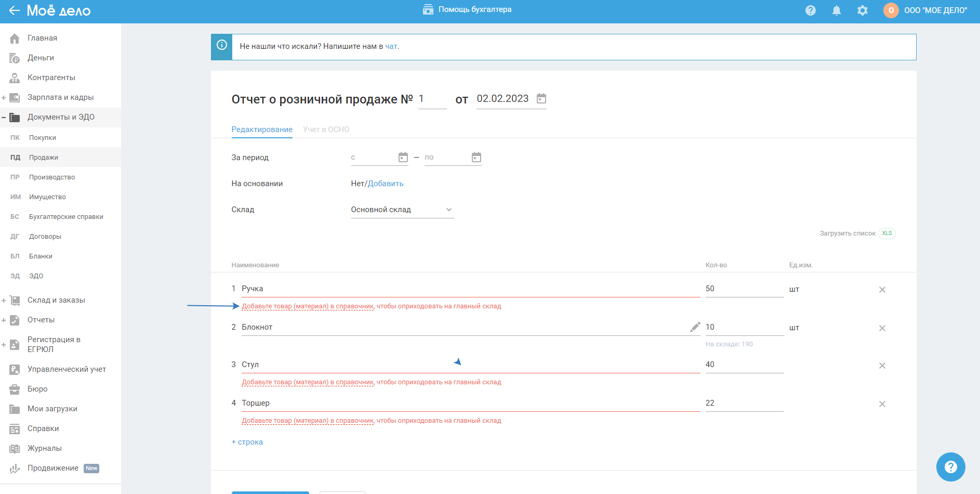The image size is (980, 494).
Task: Click the Ручка name field
Action: coord(471,289)
